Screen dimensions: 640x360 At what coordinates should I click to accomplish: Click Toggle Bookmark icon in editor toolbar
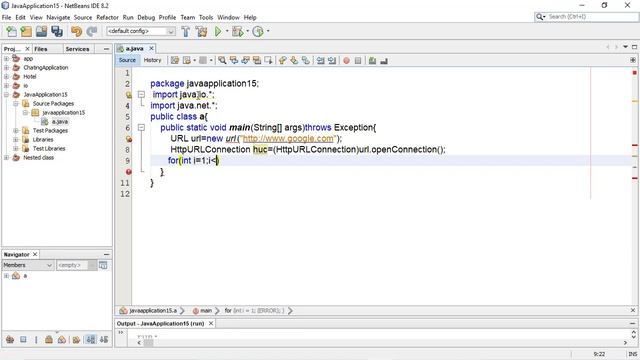pyautogui.click(x=306, y=60)
